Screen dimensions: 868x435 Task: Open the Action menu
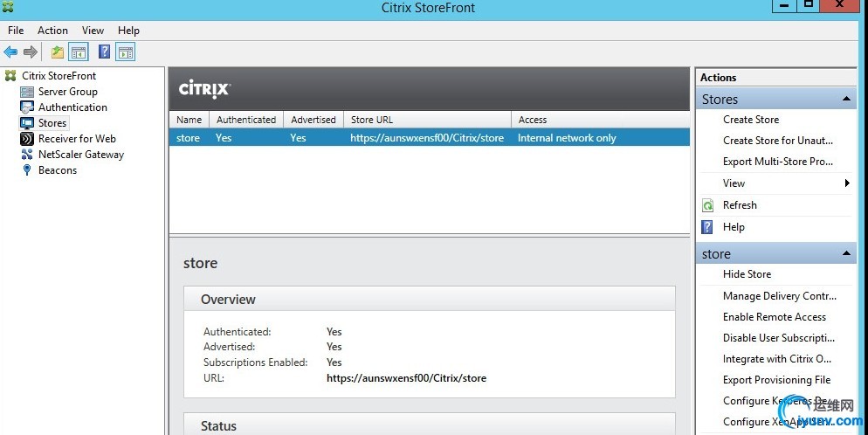click(52, 31)
